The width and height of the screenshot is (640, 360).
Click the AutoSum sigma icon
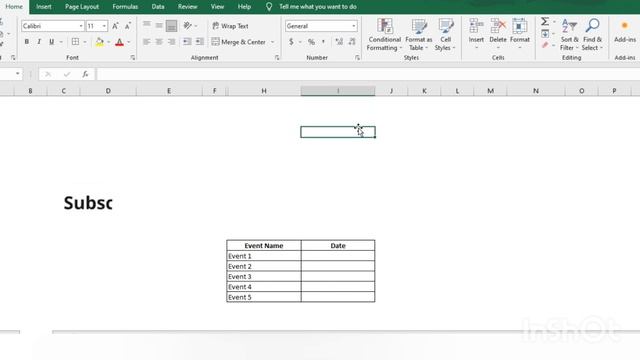(545, 21)
